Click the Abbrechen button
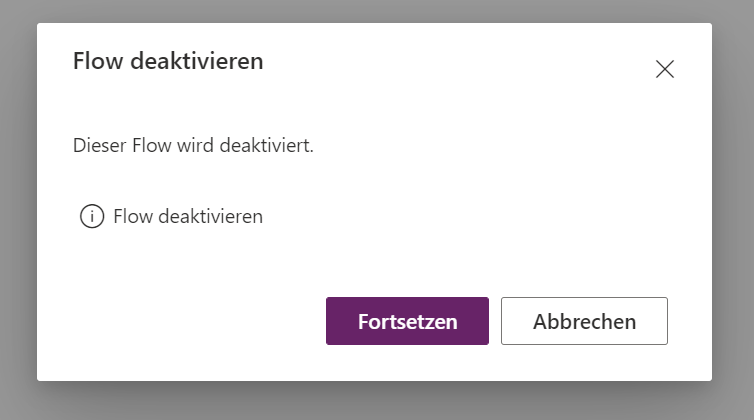Screen dimensions: 754x420 click(x=584, y=321)
